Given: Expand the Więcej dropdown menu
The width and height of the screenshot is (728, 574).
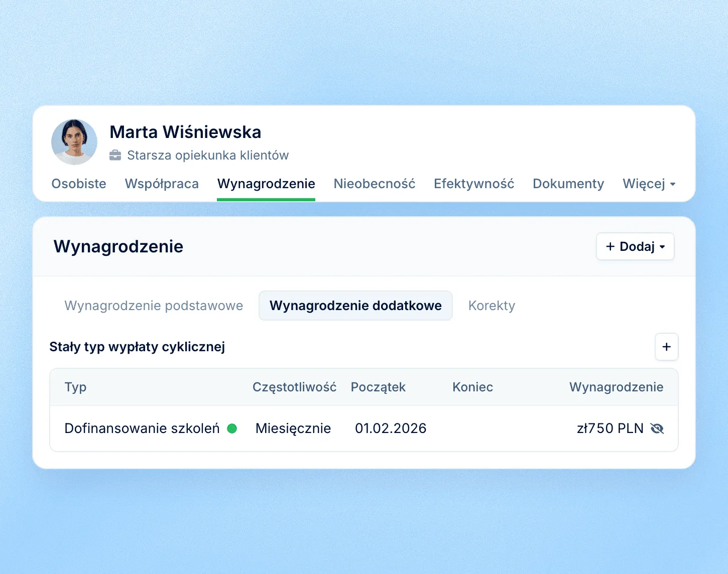Looking at the screenshot, I should (649, 184).
